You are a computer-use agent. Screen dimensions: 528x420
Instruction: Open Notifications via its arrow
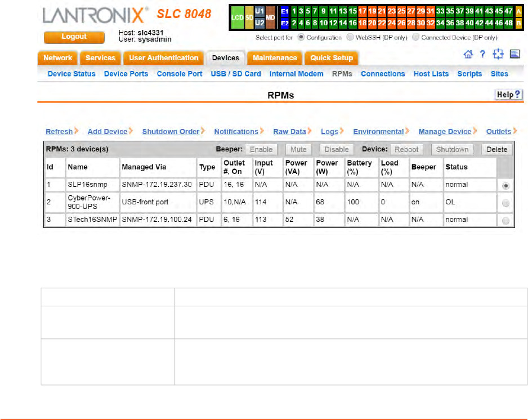(262, 132)
